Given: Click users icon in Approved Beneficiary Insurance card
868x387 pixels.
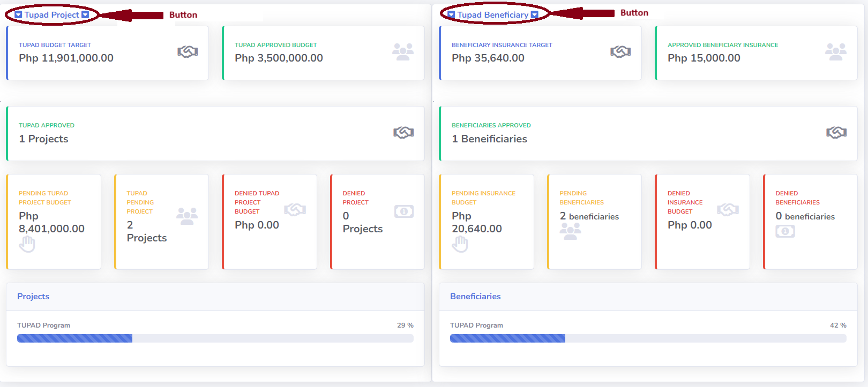Looking at the screenshot, I should (836, 52).
